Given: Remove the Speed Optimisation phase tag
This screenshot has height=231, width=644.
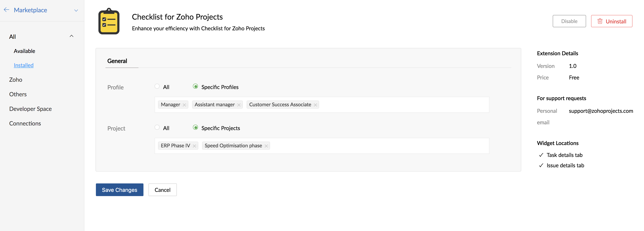Looking at the screenshot, I should pyautogui.click(x=266, y=146).
